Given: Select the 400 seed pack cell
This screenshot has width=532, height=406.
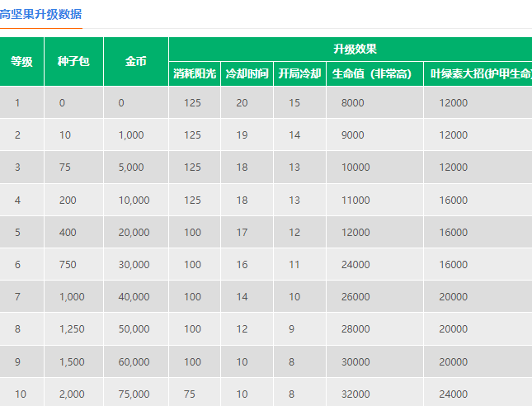Looking at the screenshot, I should coord(73,232).
